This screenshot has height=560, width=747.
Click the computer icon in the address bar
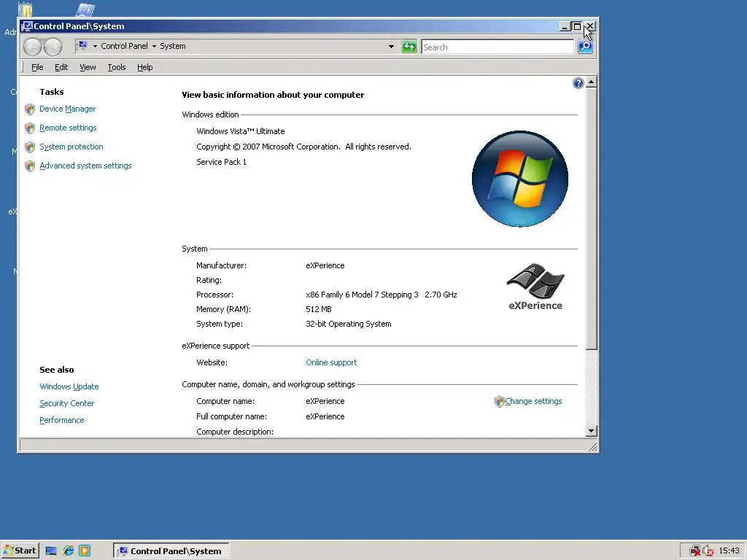[x=82, y=46]
